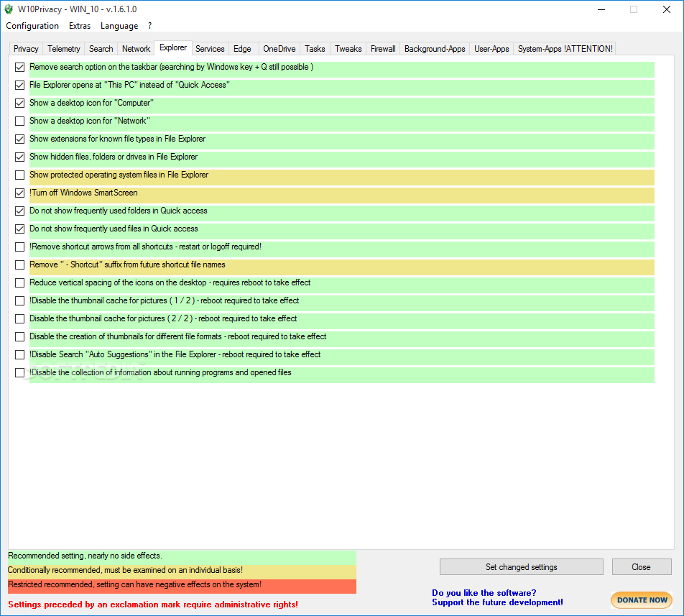Uncheck frequently used files in Quick access

pos(19,229)
